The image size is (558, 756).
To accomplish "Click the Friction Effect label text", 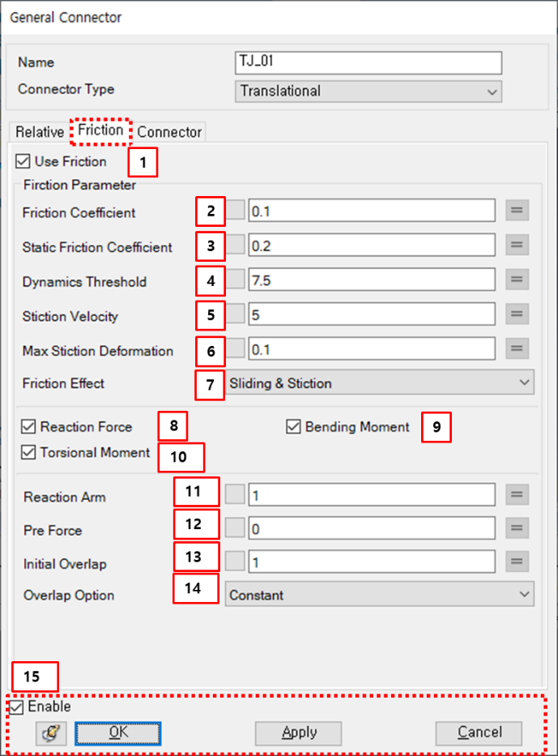I will (x=63, y=383).
